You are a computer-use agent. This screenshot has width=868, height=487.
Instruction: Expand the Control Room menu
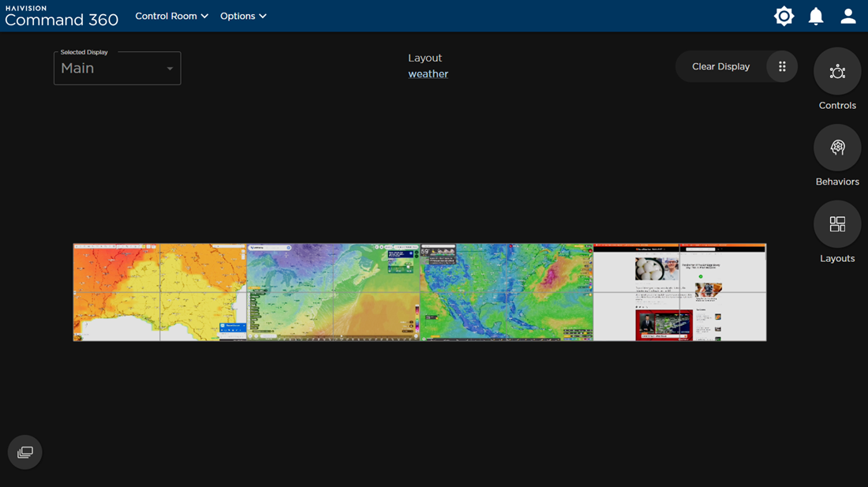[171, 16]
